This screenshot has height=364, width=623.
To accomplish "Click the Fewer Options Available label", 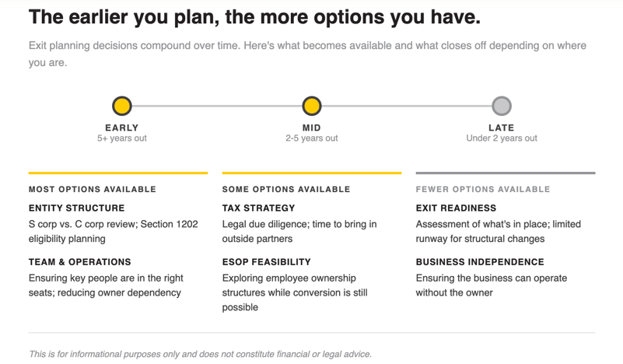I will 483,189.
